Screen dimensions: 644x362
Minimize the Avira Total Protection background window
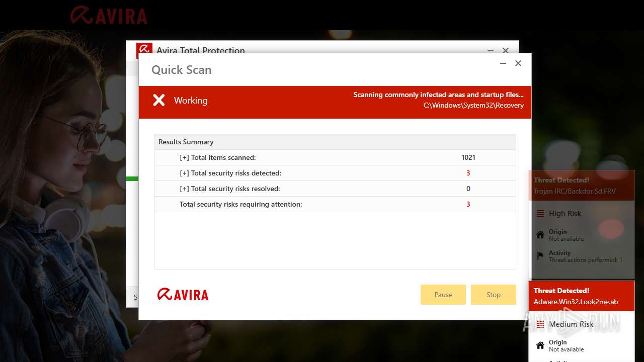click(x=491, y=50)
